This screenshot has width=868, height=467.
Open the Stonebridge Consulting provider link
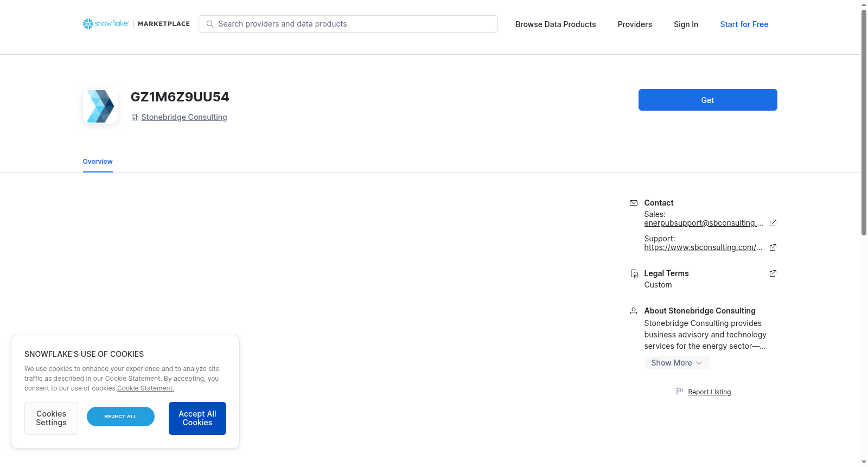coord(184,117)
